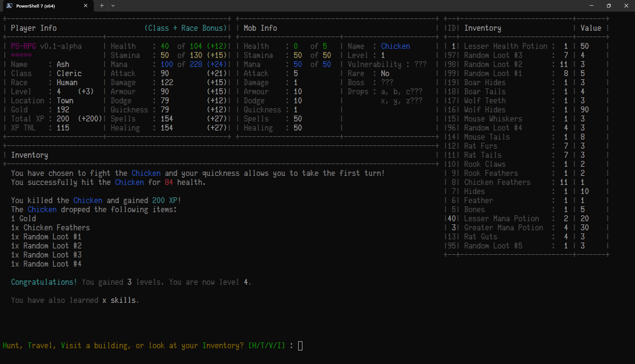
Task: Click the Chicken name in Mob Info
Action: point(395,46)
